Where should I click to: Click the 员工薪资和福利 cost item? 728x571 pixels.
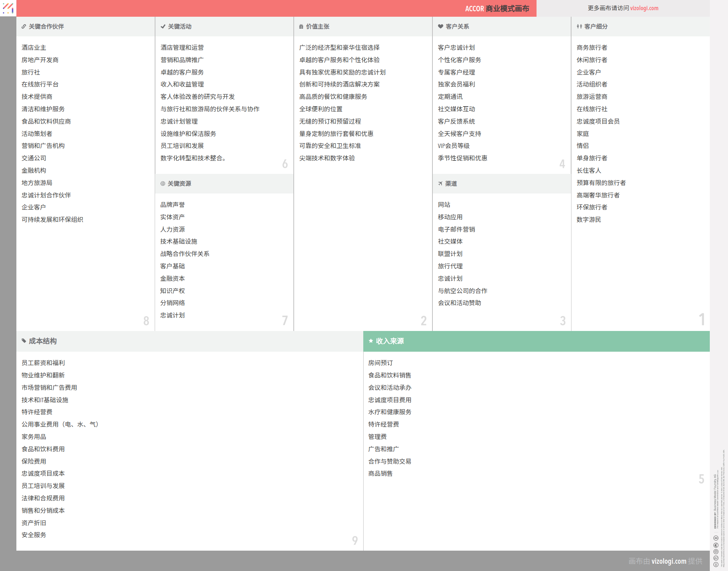(x=43, y=363)
